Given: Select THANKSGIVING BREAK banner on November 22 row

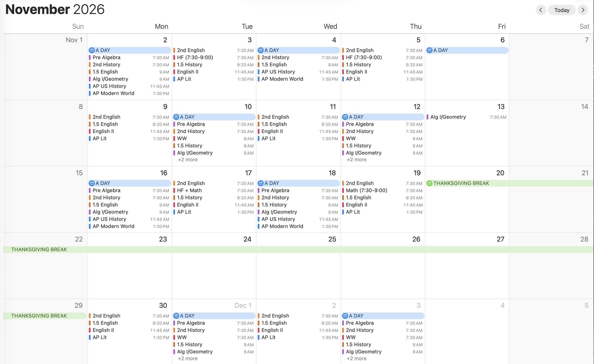Looking at the screenshot, I should 298,249.
